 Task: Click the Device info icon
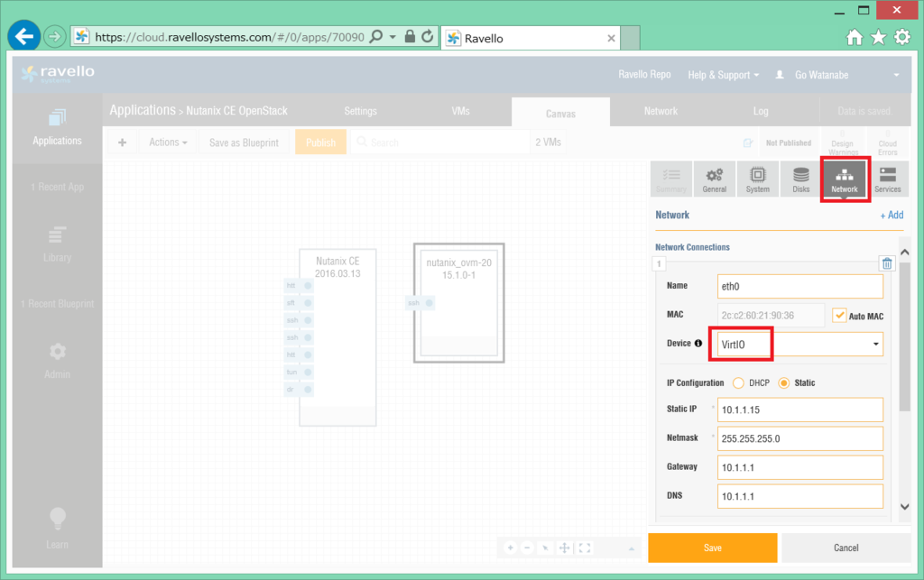pyautogui.click(x=698, y=344)
